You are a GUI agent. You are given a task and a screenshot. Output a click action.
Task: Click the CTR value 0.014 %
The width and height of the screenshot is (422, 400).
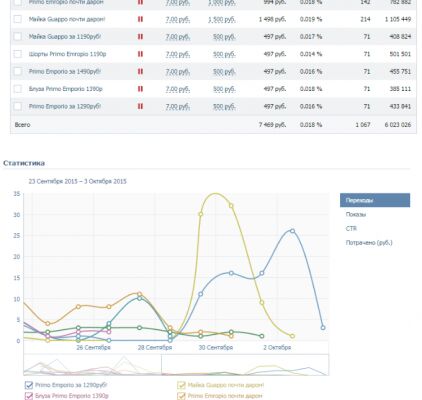pos(311,54)
